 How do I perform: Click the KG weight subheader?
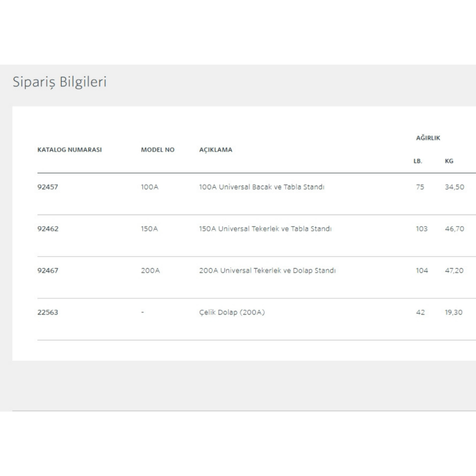[449, 161]
